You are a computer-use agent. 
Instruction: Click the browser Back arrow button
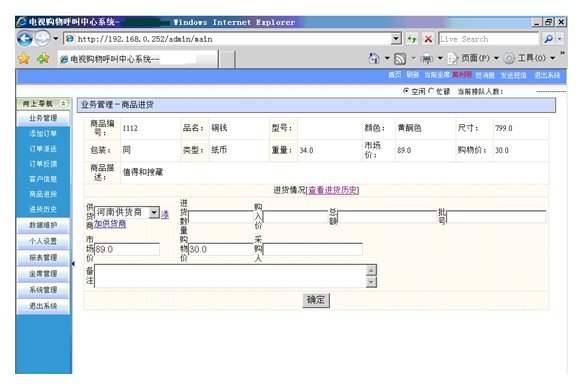(25, 39)
